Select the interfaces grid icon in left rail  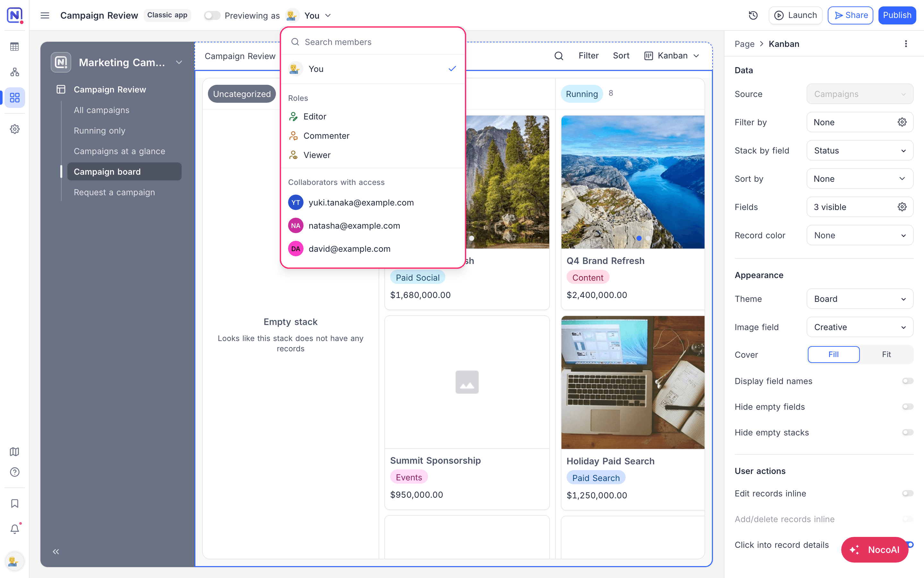pos(14,98)
